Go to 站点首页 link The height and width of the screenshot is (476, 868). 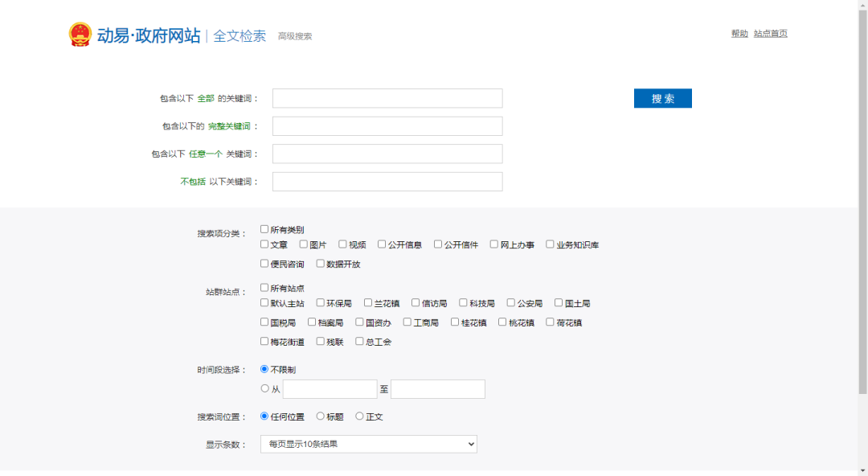click(770, 34)
